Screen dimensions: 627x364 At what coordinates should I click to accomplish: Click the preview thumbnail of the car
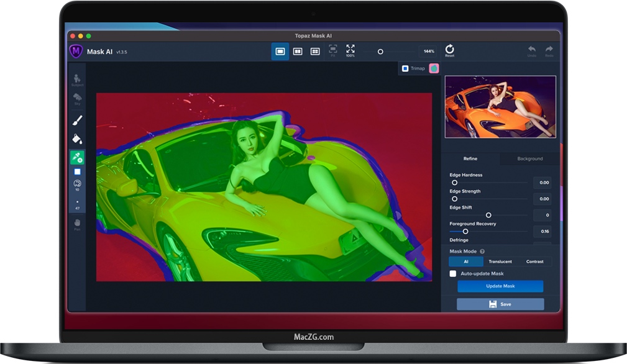tap(500, 106)
